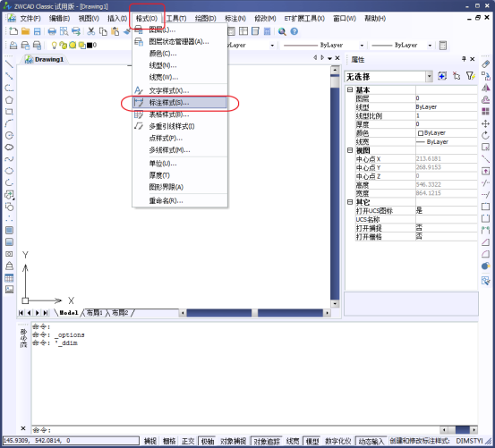Click the 命令 command input line
Screen dimensions: 495x448
click(235, 430)
